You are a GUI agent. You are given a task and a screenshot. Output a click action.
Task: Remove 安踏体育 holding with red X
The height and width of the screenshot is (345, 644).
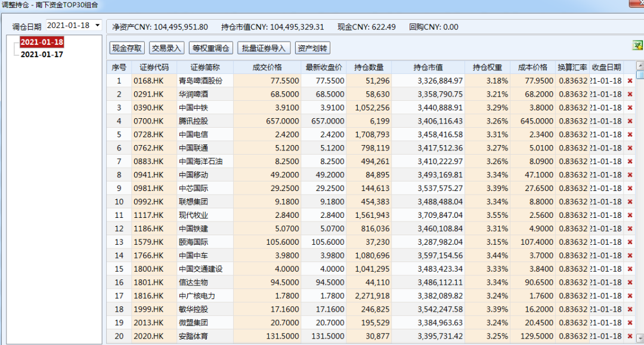pyautogui.click(x=630, y=337)
